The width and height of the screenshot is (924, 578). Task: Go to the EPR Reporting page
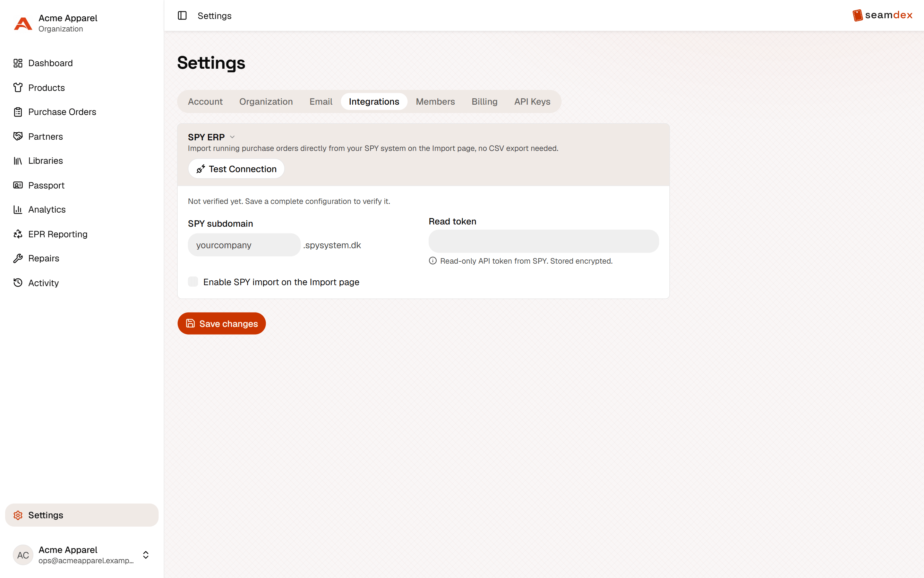tap(82, 234)
